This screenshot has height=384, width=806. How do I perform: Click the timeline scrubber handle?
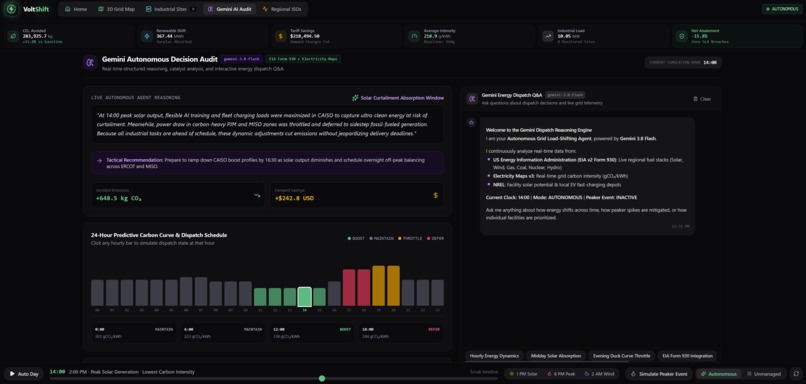[322, 378]
